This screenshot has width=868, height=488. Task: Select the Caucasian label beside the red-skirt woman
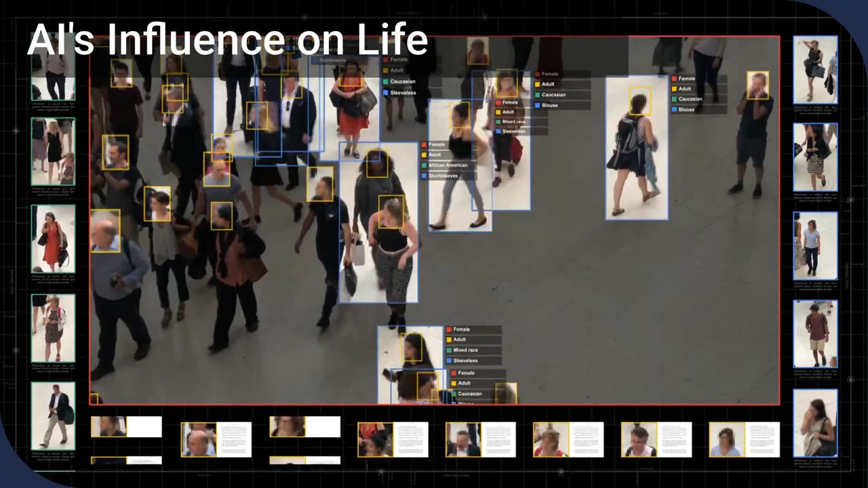(402, 81)
